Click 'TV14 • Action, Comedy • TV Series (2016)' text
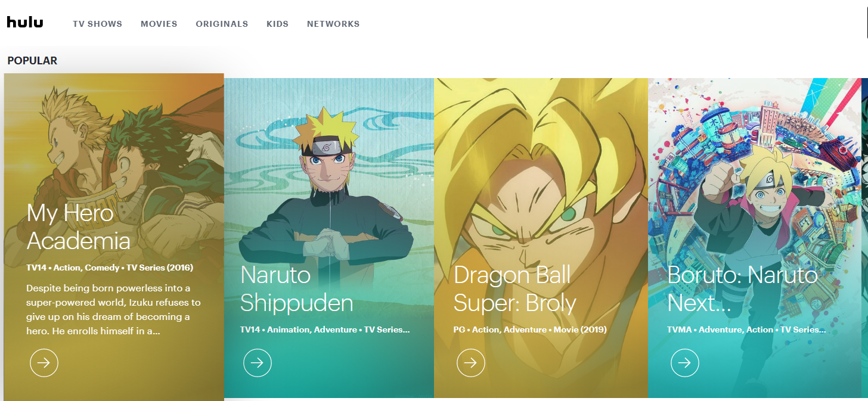868x401 pixels. tap(110, 268)
